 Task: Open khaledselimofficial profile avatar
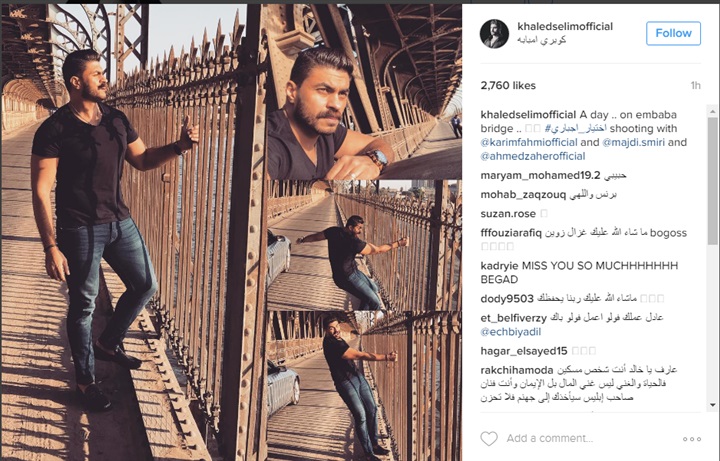click(494, 34)
